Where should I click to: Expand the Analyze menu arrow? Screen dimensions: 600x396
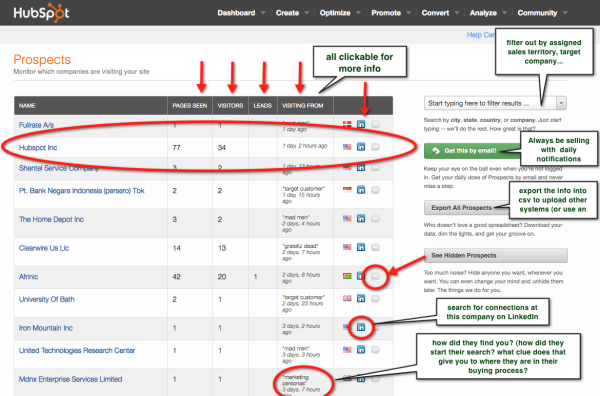[x=504, y=13]
